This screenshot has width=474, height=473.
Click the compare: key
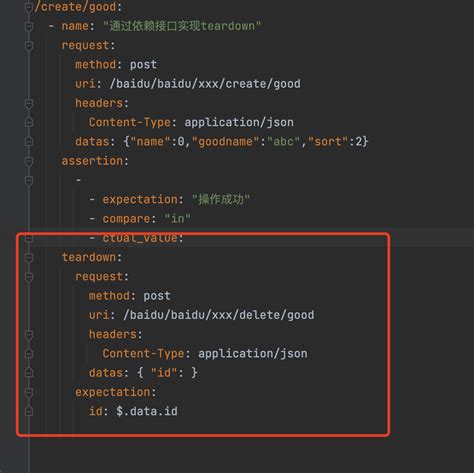coord(129,219)
